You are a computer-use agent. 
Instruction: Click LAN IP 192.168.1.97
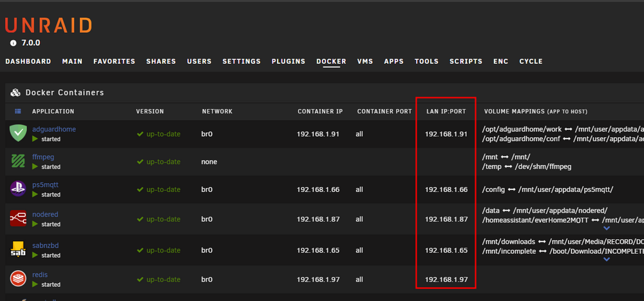[x=446, y=280]
